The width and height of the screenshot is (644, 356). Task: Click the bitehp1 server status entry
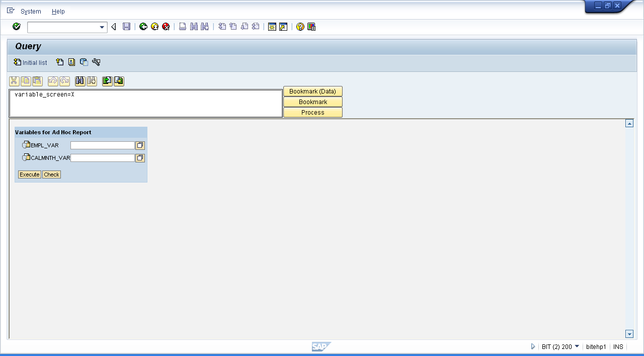tap(596, 347)
